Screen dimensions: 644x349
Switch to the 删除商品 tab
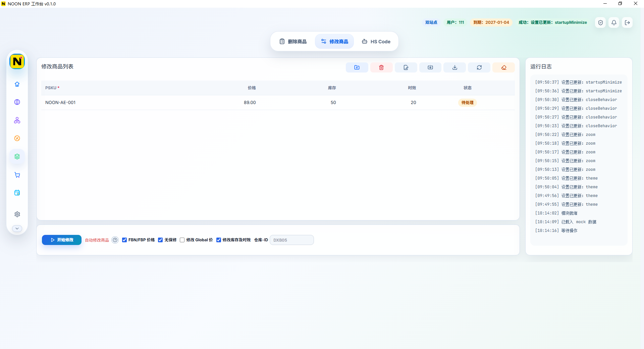(293, 42)
